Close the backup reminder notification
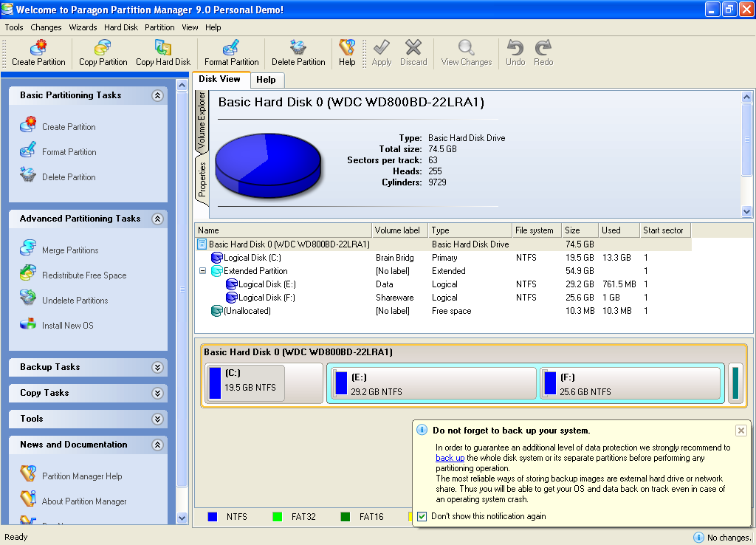The width and height of the screenshot is (756, 545). 741,431
